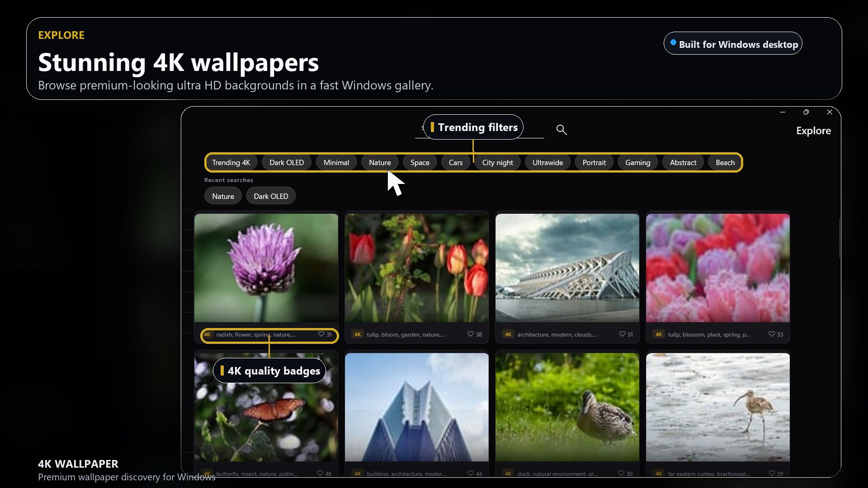Filter by Space wallpapers
The height and width of the screenshot is (488, 868).
point(420,163)
